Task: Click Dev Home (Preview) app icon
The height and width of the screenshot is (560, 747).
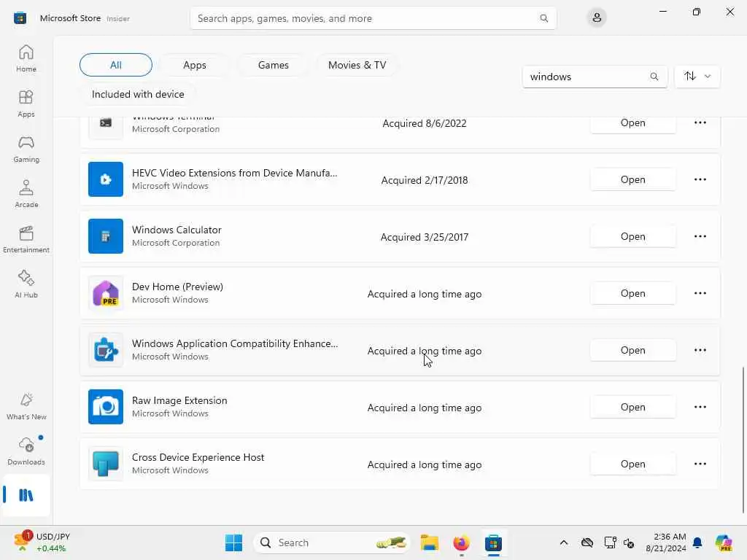Action: click(106, 293)
